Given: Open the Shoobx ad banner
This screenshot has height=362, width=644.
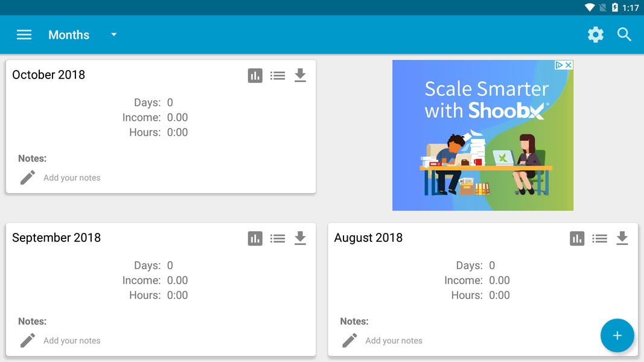Looking at the screenshot, I should pos(483,135).
